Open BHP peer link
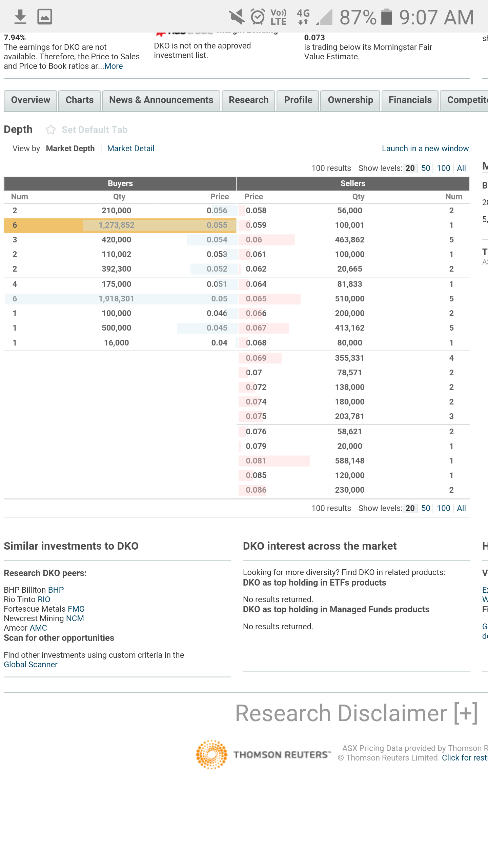Image resolution: width=488 pixels, height=868 pixels. [x=56, y=590]
